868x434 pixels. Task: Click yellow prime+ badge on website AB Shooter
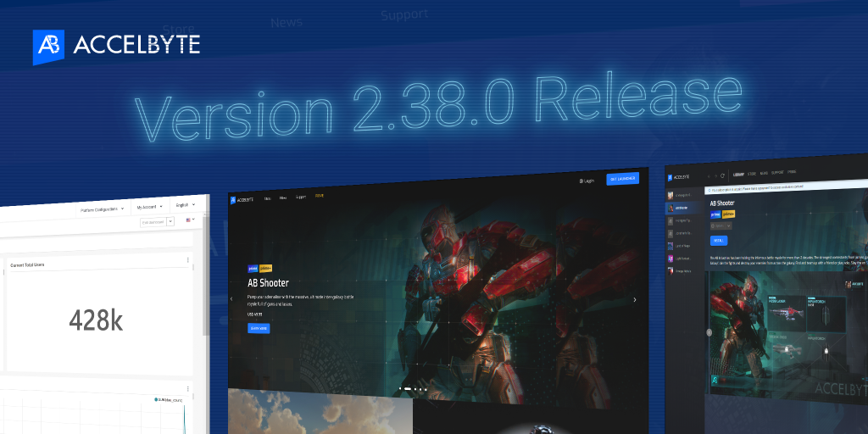(x=265, y=268)
